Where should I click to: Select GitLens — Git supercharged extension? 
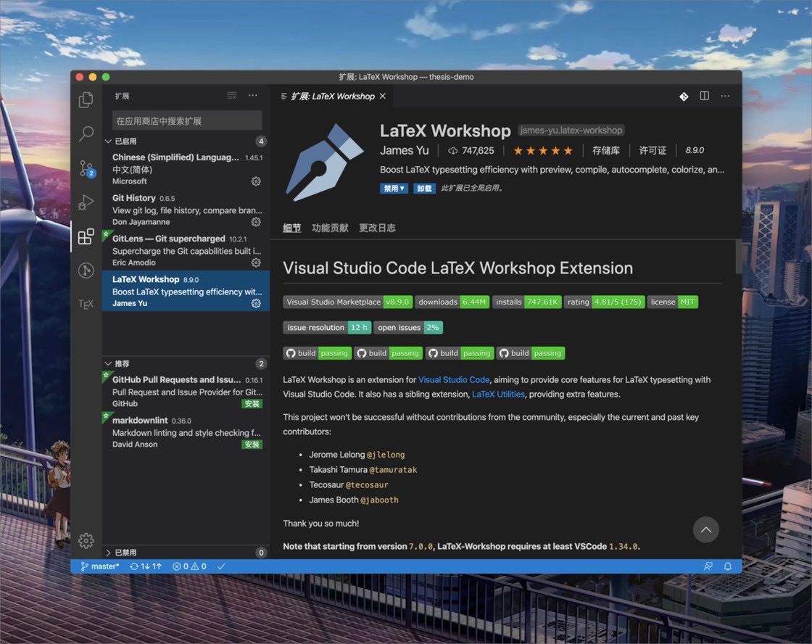pyautogui.click(x=186, y=250)
